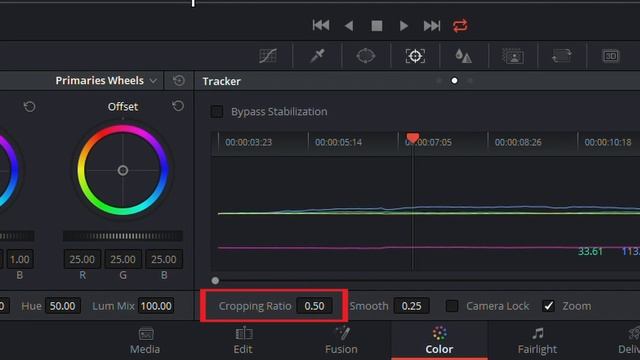Open the Tracker palette icon

point(415,56)
